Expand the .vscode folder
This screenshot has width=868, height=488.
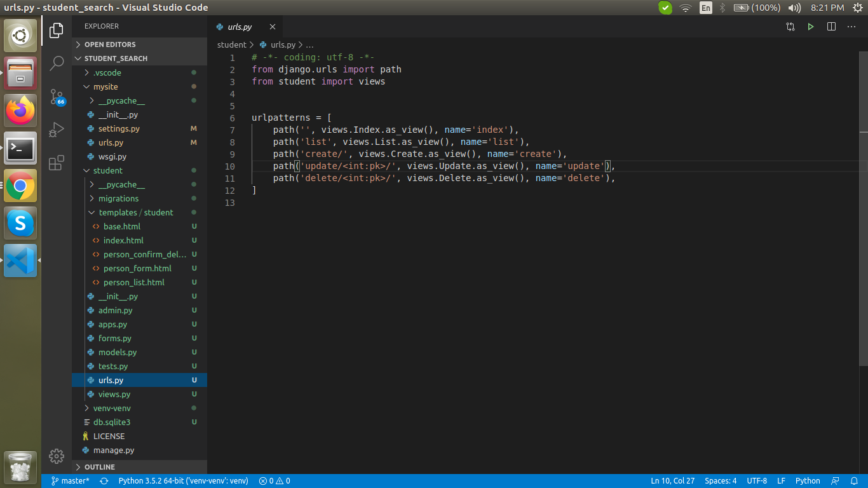tap(139, 72)
